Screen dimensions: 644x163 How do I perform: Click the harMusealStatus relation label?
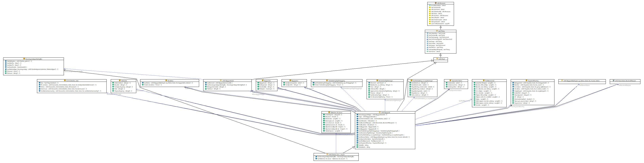(x=584, y=85)
